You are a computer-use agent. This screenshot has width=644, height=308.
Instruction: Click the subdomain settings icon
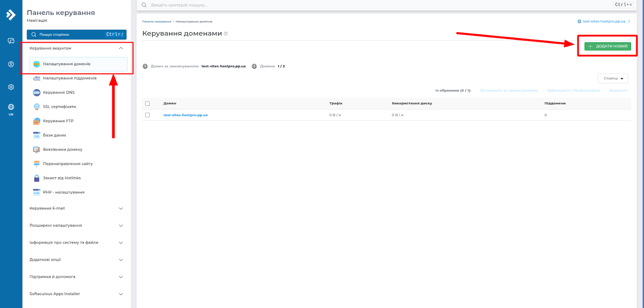click(x=37, y=78)
